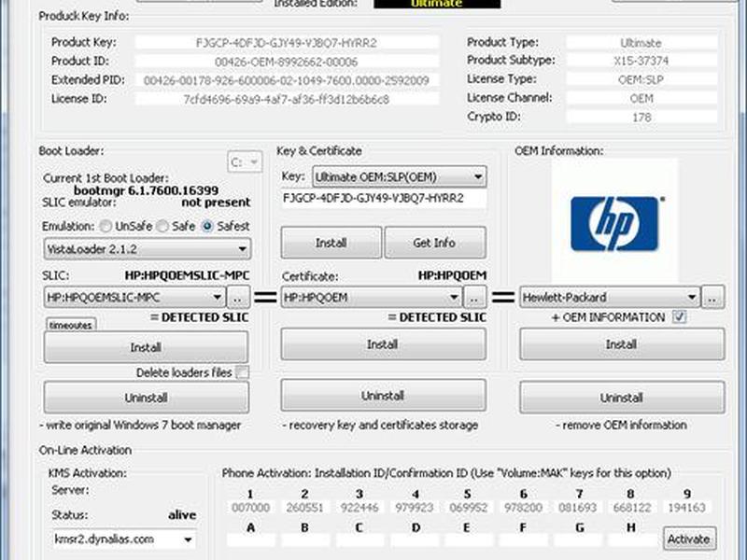Toggle the + OEM INFORMATION checkbox
The image size is (747, 560).
coord(680,316)
